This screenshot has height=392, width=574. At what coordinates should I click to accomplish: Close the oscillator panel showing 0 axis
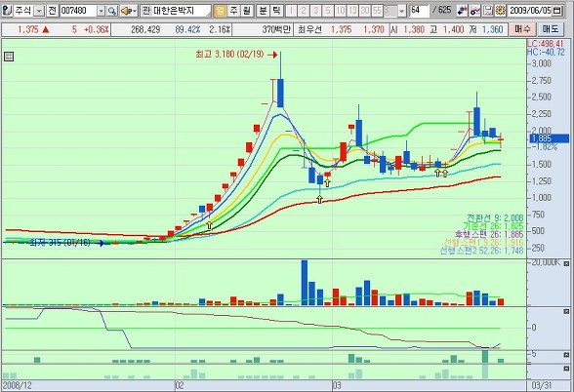[566, 312]
